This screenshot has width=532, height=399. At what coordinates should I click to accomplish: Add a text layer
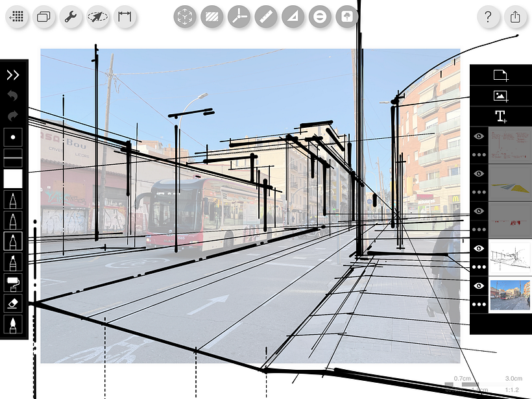point(501,116)
